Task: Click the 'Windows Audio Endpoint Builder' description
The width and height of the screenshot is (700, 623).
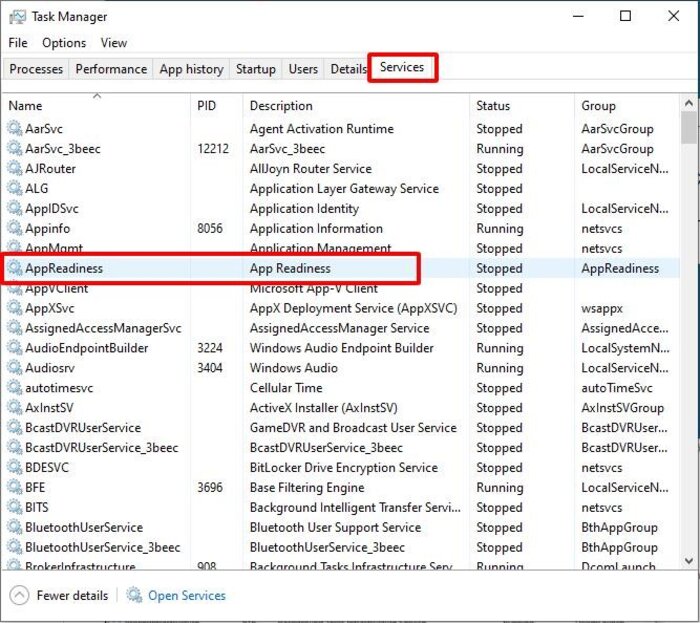Action: (342, 348)
